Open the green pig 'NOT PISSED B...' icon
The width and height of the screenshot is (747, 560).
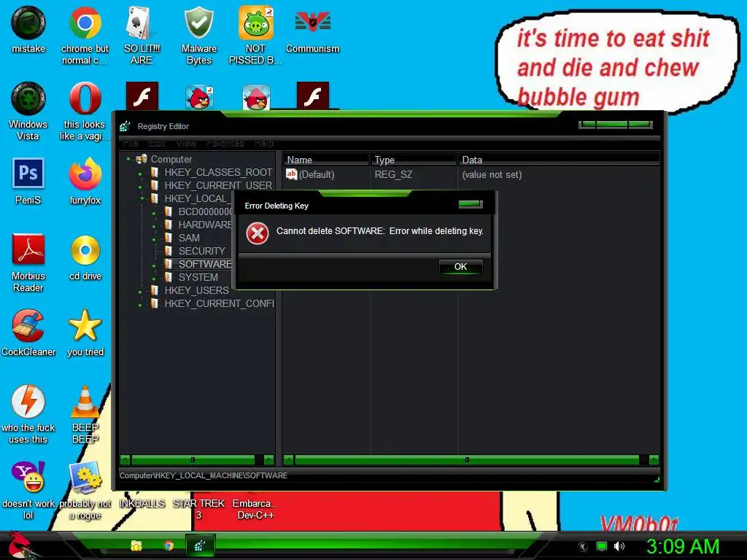click(x=256, y=23)
